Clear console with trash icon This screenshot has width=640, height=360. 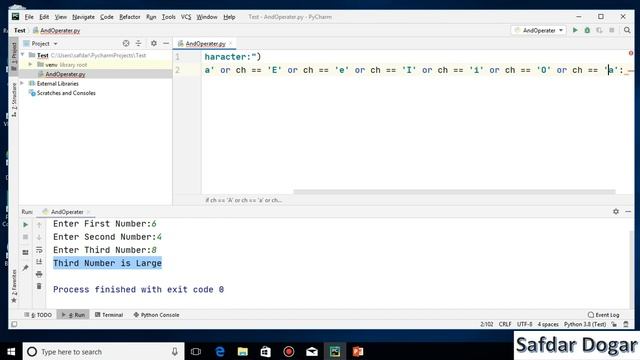tap(39, 286)
